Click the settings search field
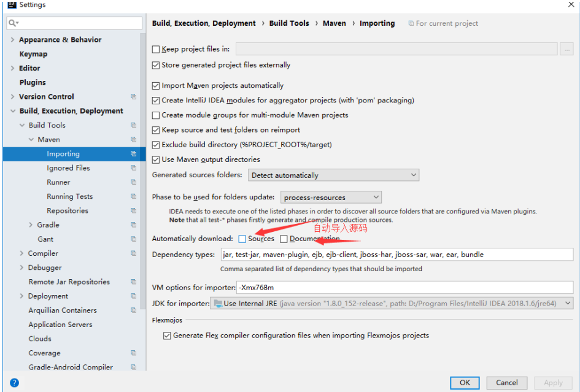The height and width of the screenshot is (392, 580). (x=74, y=23)
